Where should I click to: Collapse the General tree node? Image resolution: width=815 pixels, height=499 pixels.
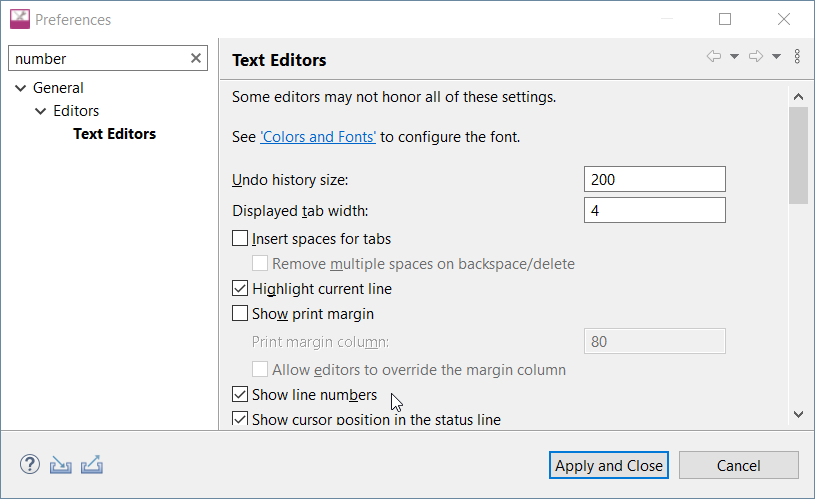(20, 88)
